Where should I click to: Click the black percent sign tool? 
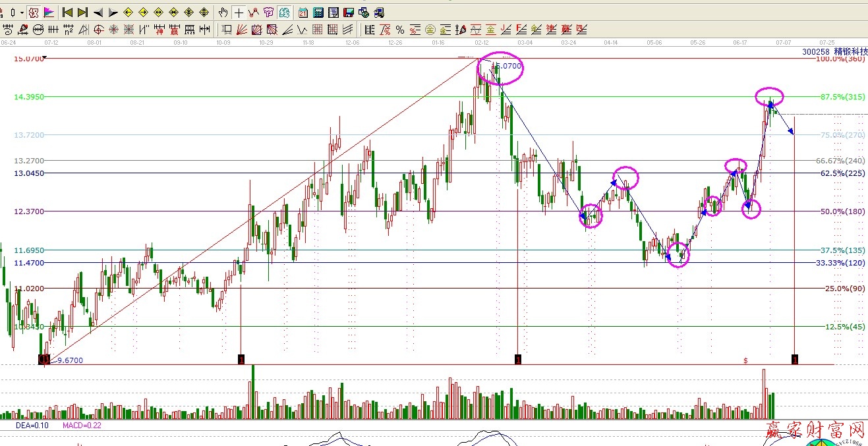tap(399, 30)
